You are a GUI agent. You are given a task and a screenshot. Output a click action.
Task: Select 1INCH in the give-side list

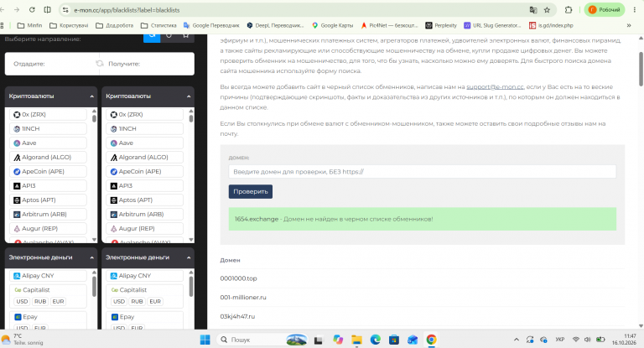(48, 128)
